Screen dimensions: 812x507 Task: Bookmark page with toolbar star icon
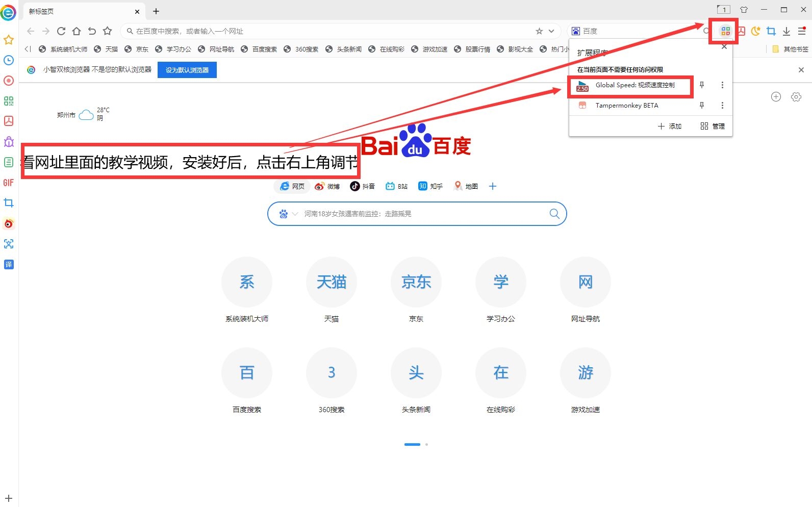[107, 31]
